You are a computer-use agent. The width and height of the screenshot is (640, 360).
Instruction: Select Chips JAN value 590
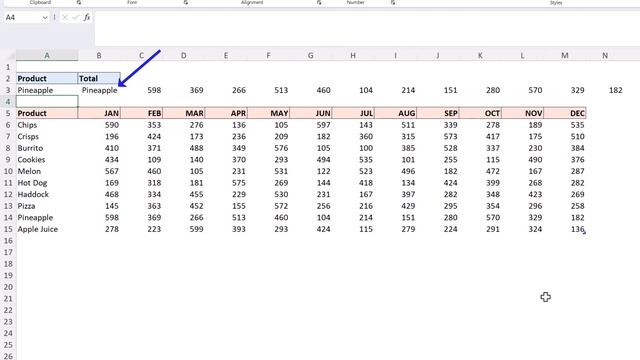click(x=99, y=125)
